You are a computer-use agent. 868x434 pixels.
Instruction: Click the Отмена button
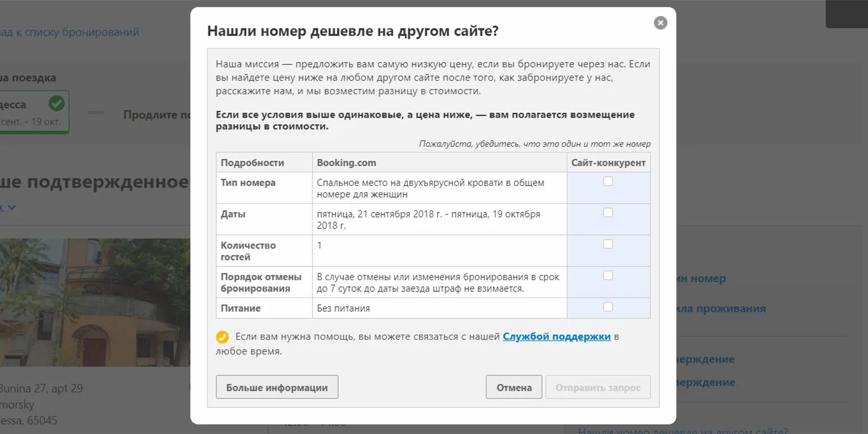[514, 387]
